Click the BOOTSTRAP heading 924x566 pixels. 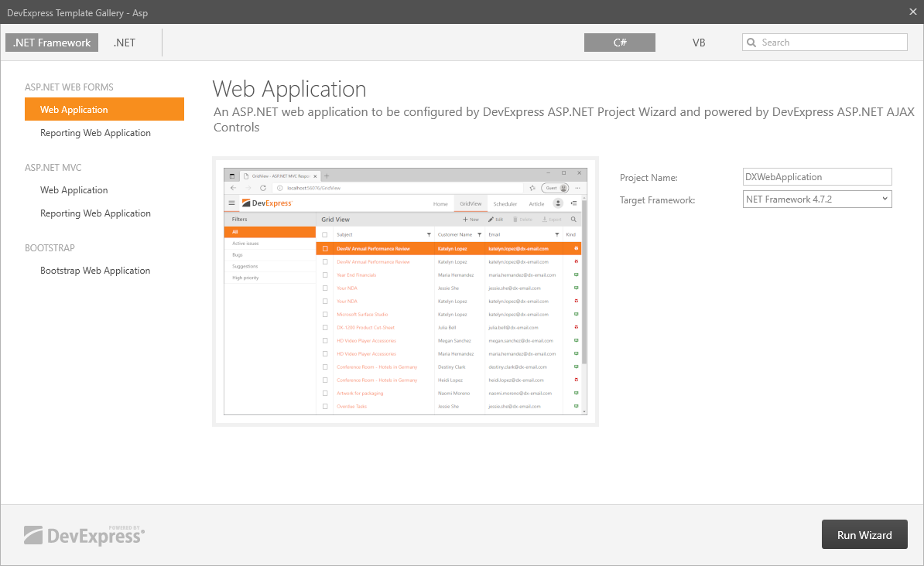point(50,248)
